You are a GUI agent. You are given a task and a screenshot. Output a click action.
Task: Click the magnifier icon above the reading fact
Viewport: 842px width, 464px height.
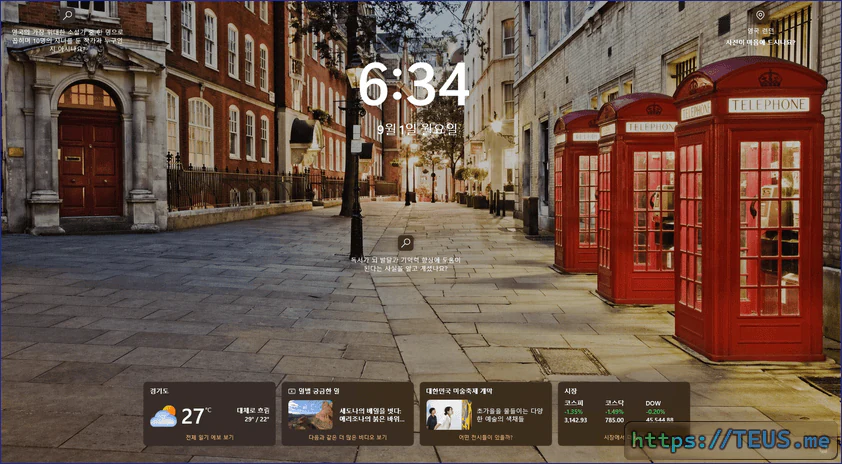405,242
